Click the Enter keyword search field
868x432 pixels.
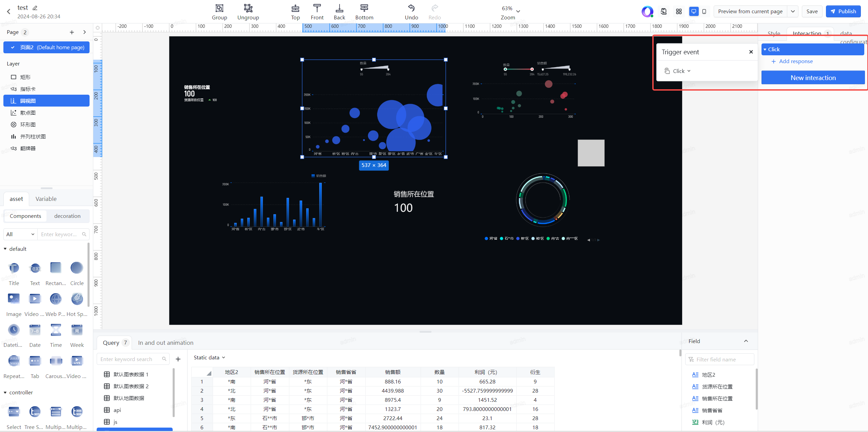click(133, 359)
